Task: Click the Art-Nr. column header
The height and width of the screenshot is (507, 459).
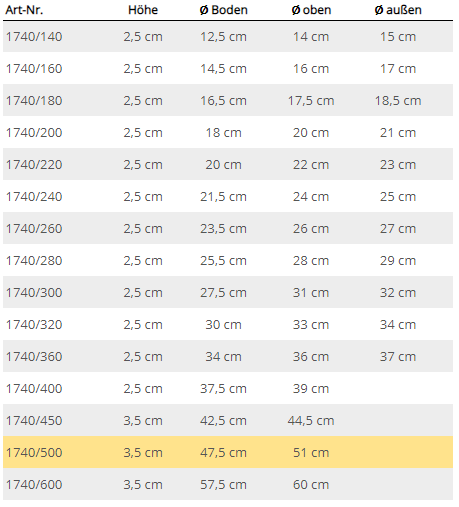Action: (x=24, y=10)
